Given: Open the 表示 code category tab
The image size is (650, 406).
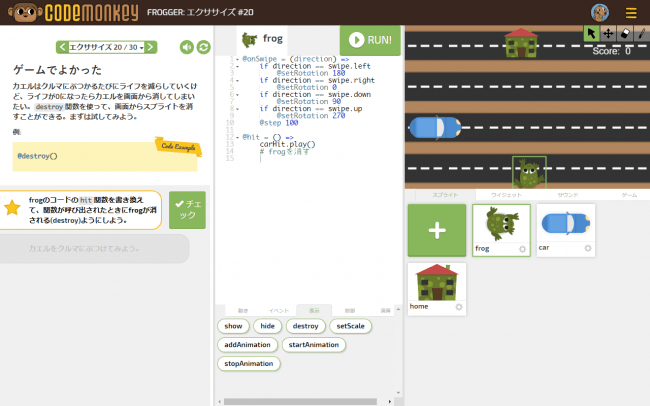Looking at the screenshot, I should point(314,311).
